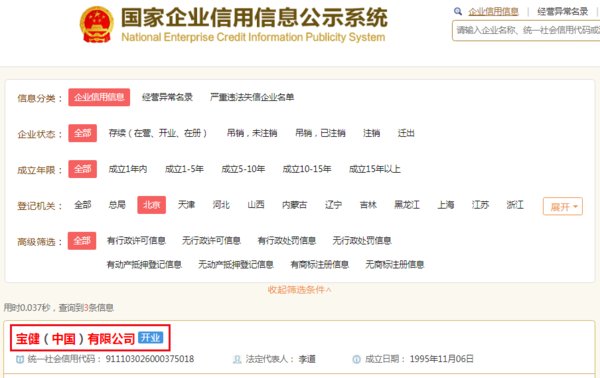Filter by 成立1-5年

(x=184, y=169)
